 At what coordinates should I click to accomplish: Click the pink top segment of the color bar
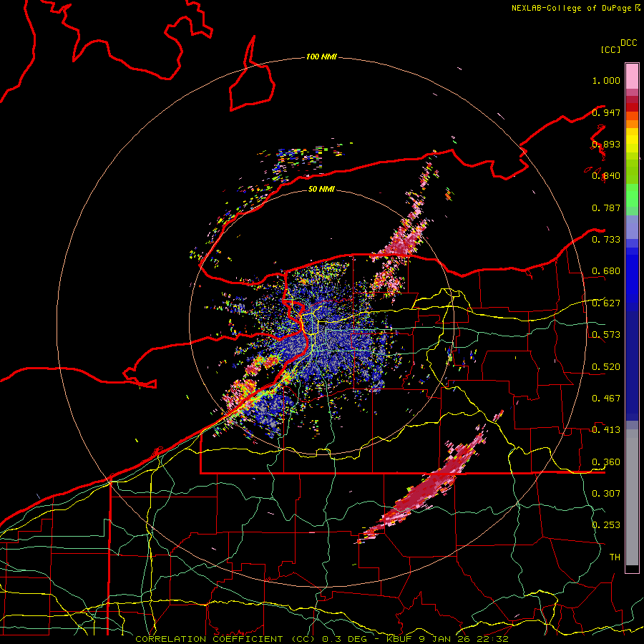pos(632,76)
